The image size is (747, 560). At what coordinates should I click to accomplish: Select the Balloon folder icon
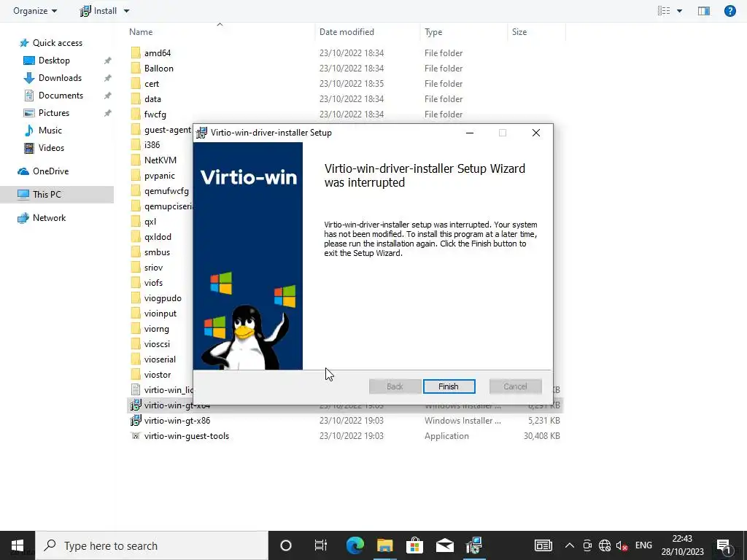[136, 68]
